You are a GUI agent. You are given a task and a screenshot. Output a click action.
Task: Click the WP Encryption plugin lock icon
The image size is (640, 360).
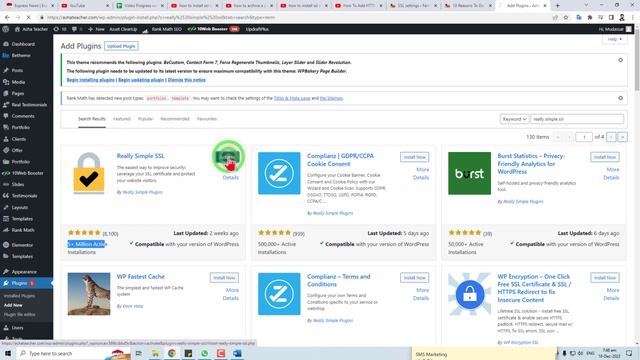pos(469,294)
